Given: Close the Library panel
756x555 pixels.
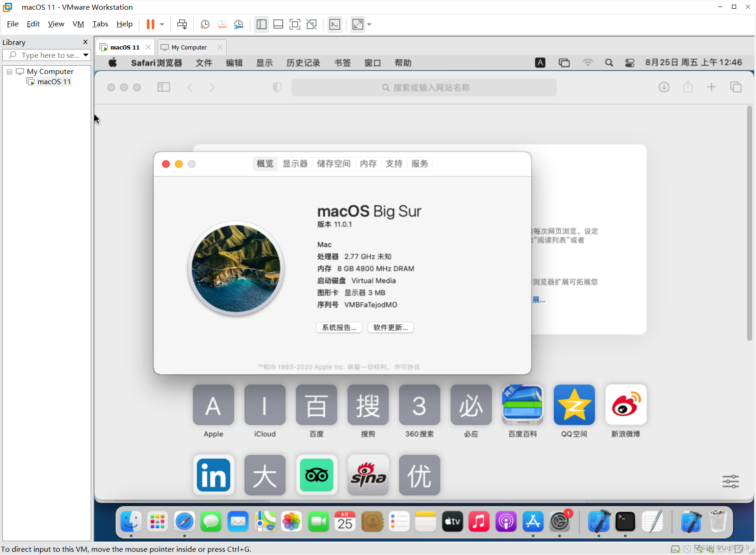Looking at the screenshot, I should [x=85, y=42].
